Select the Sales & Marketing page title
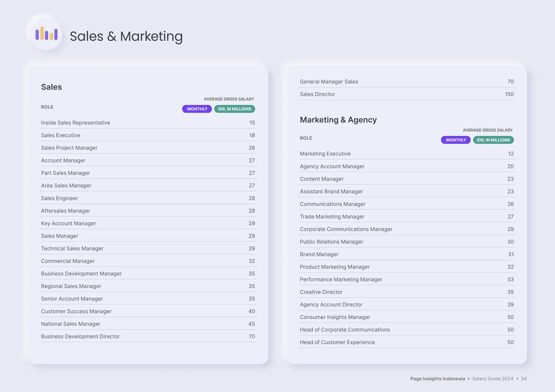555x392 pixels. click(126, 36)
